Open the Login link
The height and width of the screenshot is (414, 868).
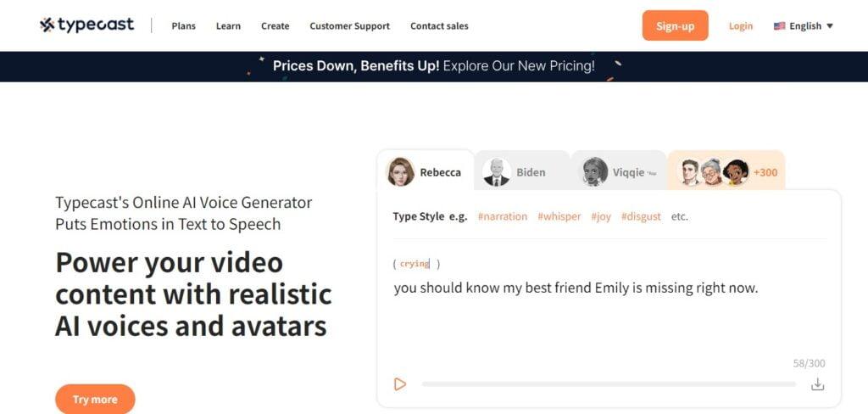[741, 26]
